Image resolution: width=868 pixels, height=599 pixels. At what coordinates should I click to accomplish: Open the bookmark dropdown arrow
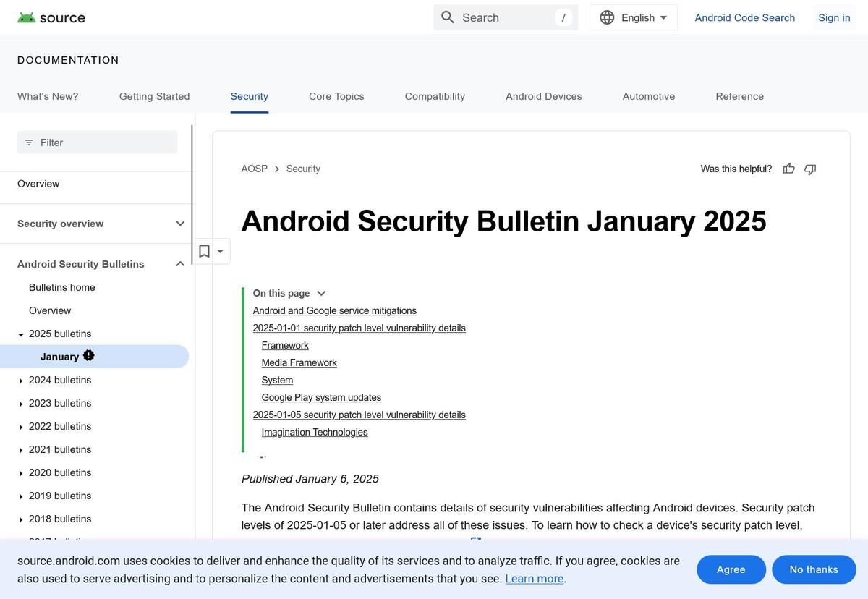[x=220, y=251]
